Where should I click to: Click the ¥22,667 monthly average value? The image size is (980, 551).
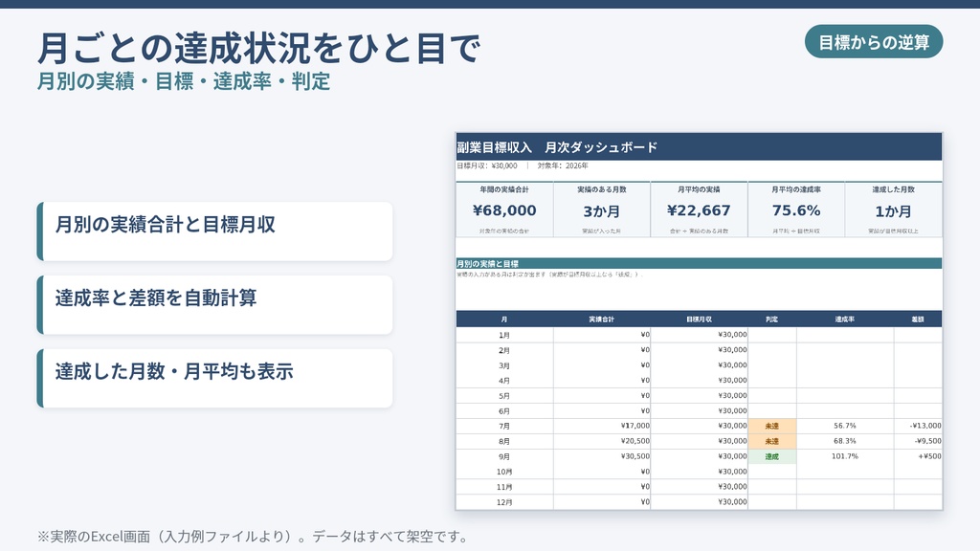[x=699, y=210]
